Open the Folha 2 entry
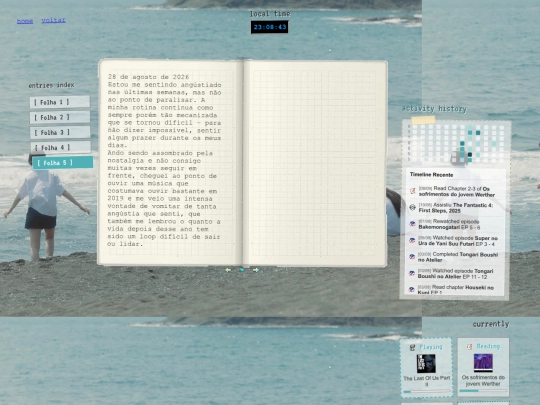This screenshot has height=405, width=540. [x=60, y=117]
